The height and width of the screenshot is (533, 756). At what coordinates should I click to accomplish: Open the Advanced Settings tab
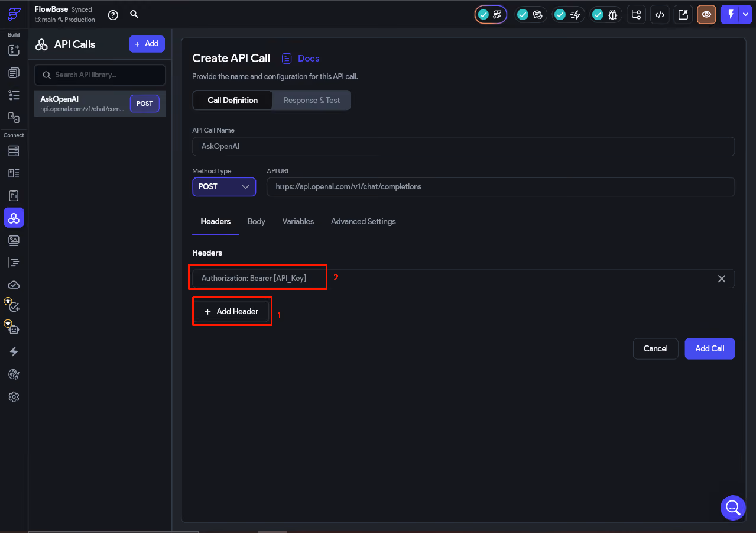point(364,221)
